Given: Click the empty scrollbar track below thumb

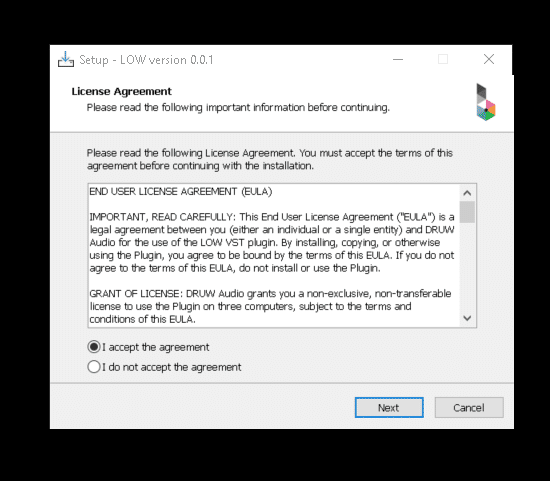Looking at the screenshot, I should (x=467, y=267).
